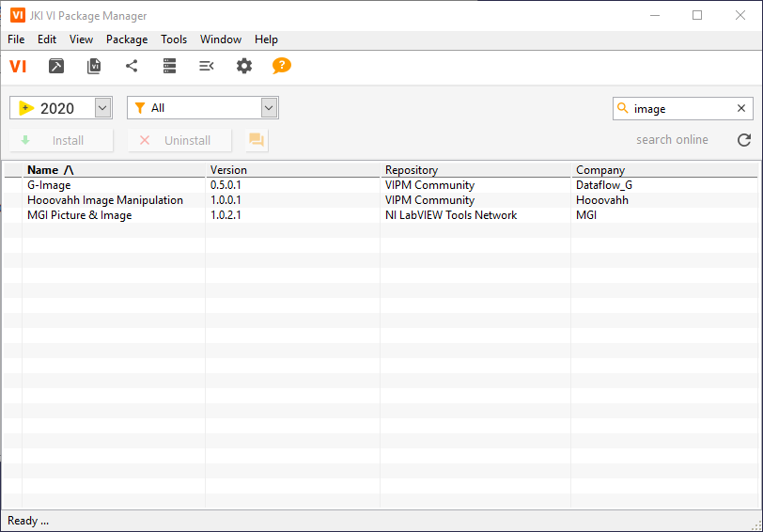
Task: Open the Help menu
Action: click(266, 39)
